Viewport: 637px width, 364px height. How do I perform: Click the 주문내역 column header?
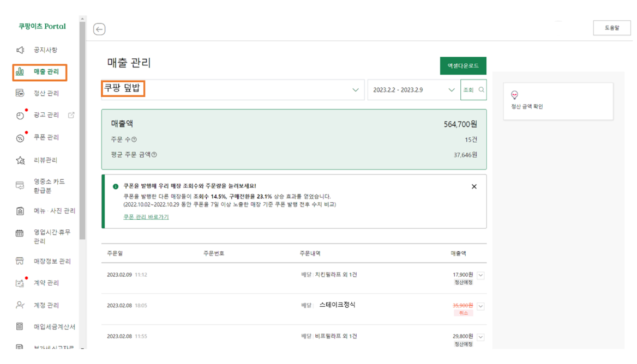[x=310, y=253]
